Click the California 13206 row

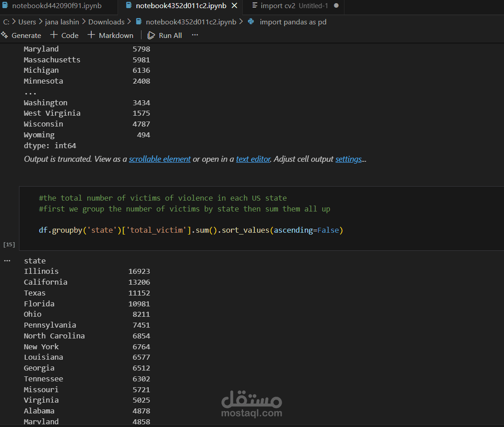87,282
